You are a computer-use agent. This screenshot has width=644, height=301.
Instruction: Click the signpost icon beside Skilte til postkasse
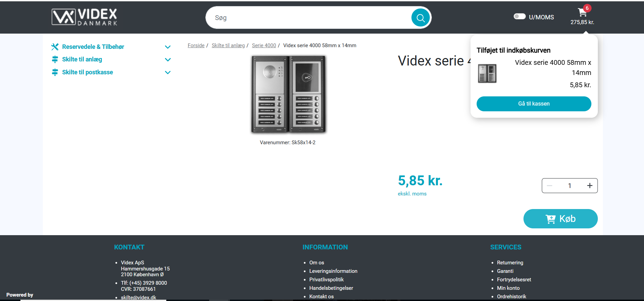pyautogui.click(x=55, y=72)
